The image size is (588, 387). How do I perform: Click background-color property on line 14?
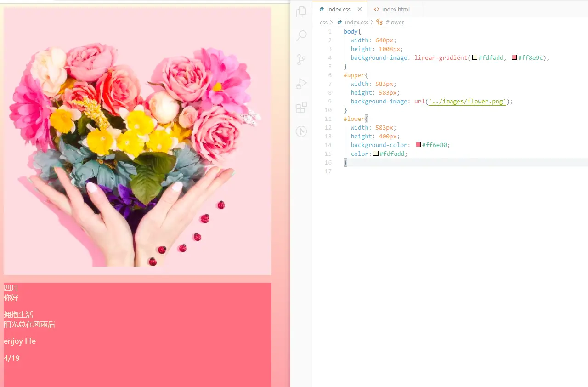coord(379,145)
